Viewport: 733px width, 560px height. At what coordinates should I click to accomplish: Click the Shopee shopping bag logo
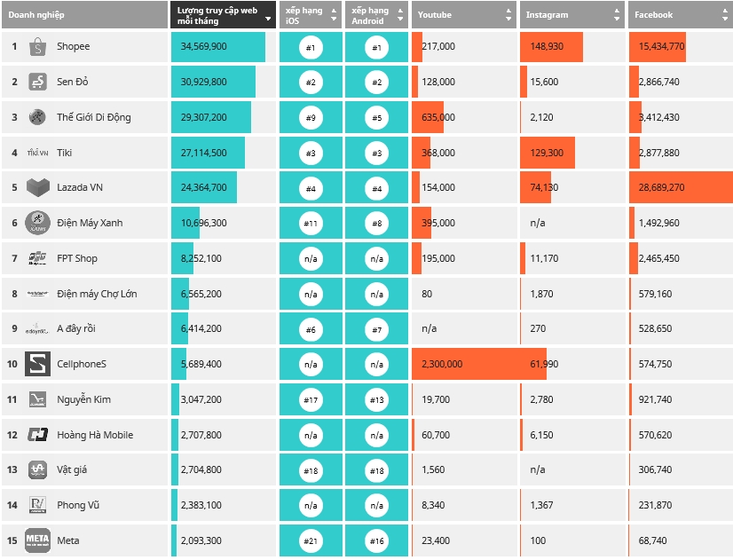click(37, 46)
